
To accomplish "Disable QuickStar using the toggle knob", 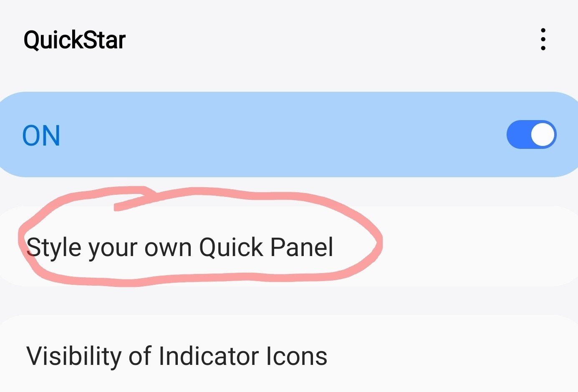I will [543, 135].
